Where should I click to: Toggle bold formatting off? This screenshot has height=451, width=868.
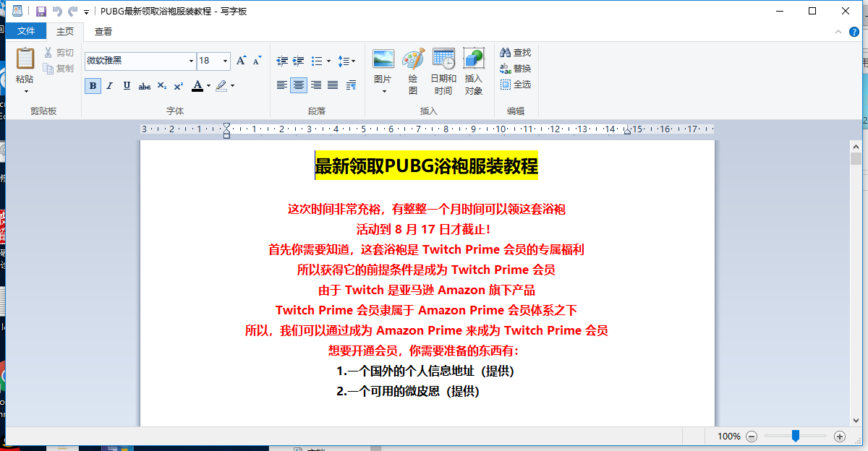(93, 85)
